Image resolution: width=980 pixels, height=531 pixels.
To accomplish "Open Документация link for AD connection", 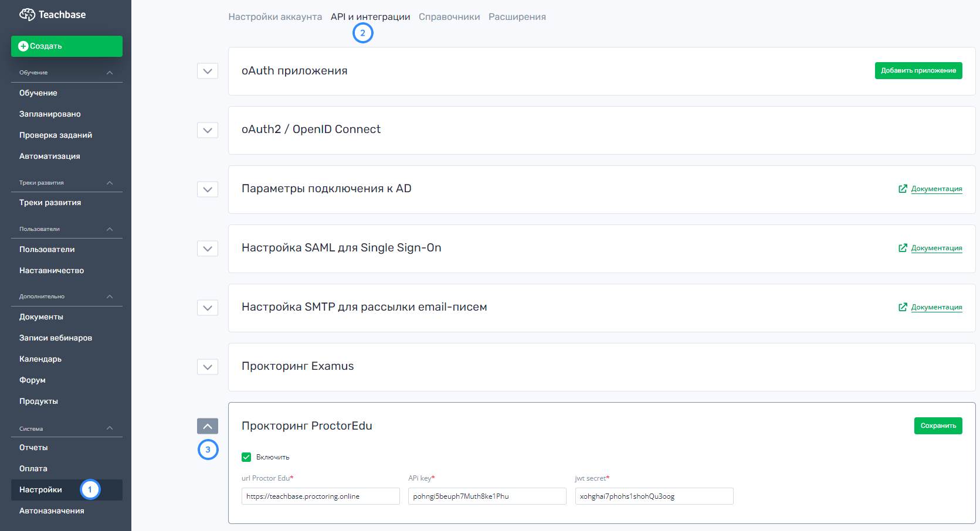I will tap(937, 189).
